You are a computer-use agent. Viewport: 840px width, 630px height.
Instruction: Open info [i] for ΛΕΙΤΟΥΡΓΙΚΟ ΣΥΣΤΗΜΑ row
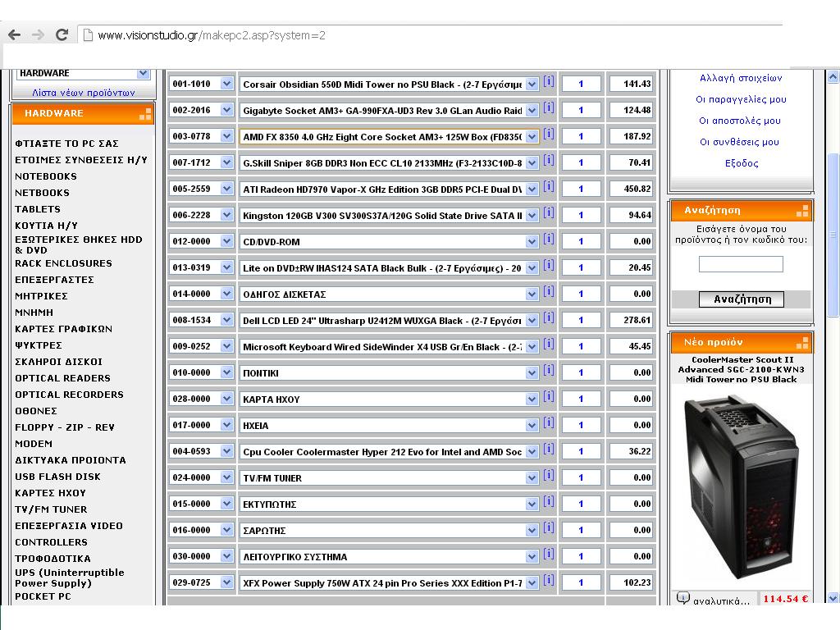tap(549, 554)
